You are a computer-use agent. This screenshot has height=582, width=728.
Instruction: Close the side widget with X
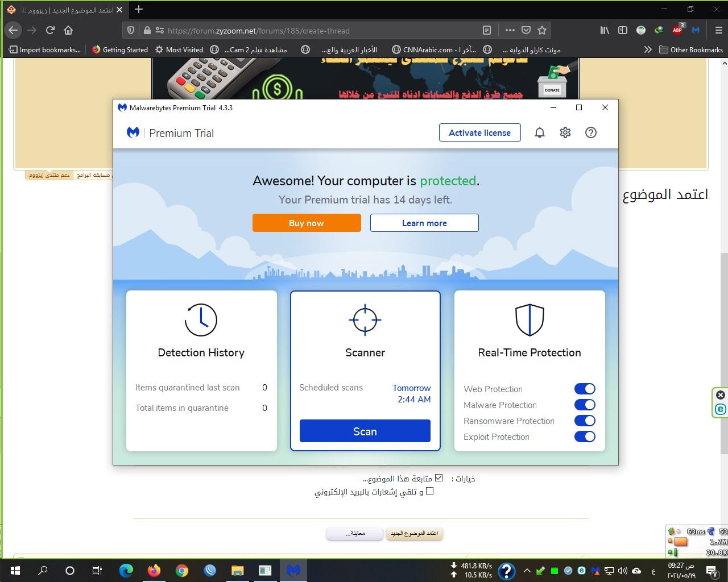[720, 395]
